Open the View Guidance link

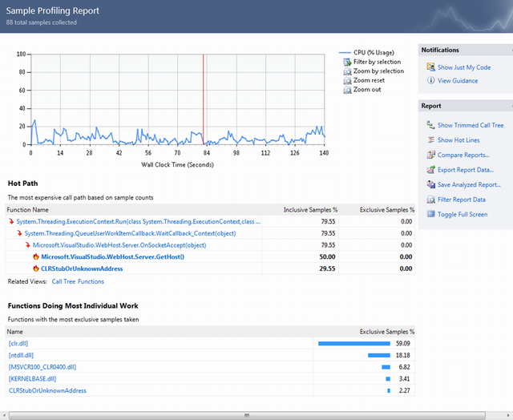coord(458,81)
